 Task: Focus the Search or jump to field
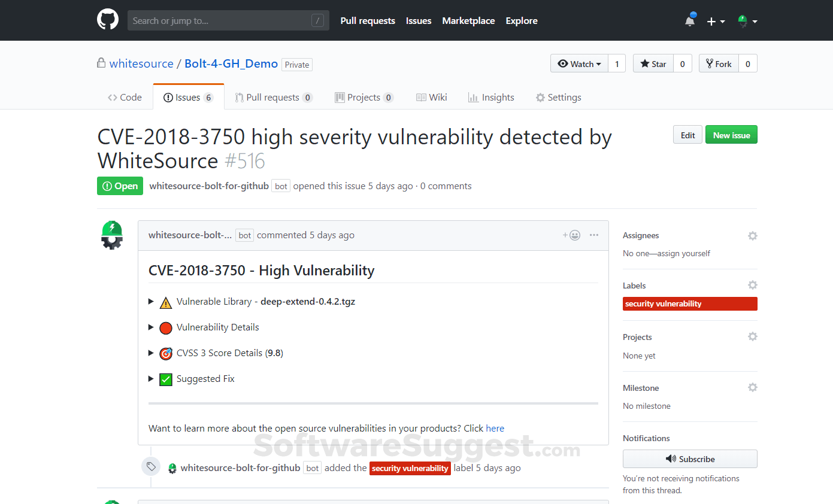(x=228, y=20)
